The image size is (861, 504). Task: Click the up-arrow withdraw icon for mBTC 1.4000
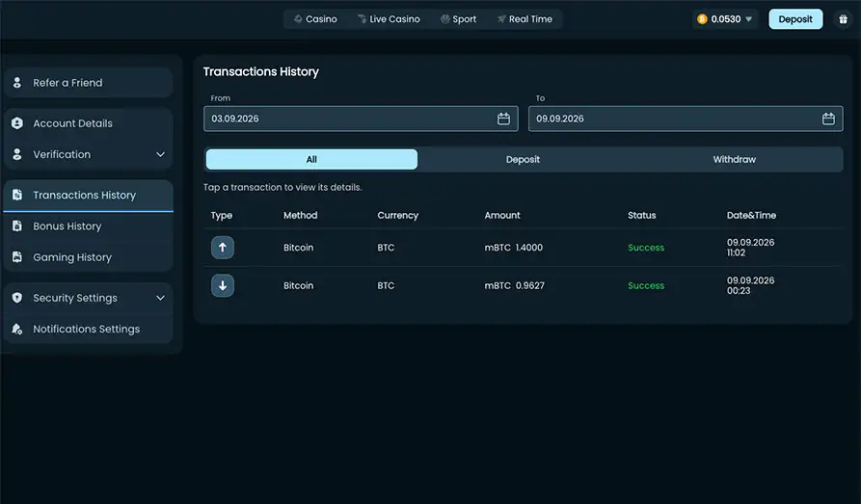(223, 248)
